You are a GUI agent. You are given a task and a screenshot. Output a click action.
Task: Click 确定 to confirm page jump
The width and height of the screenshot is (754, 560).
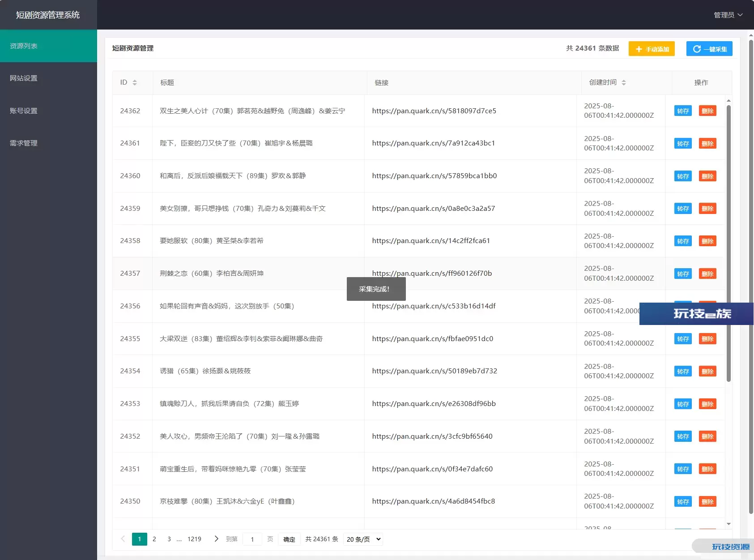(289, 539)
